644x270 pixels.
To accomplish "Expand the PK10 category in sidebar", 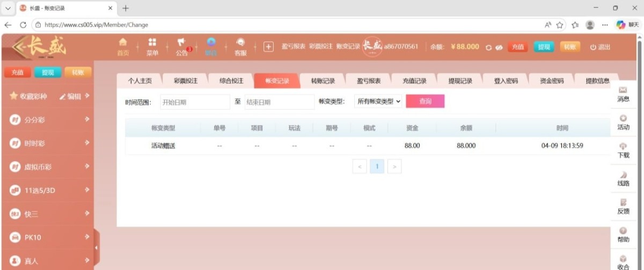I will coord(47,237).
